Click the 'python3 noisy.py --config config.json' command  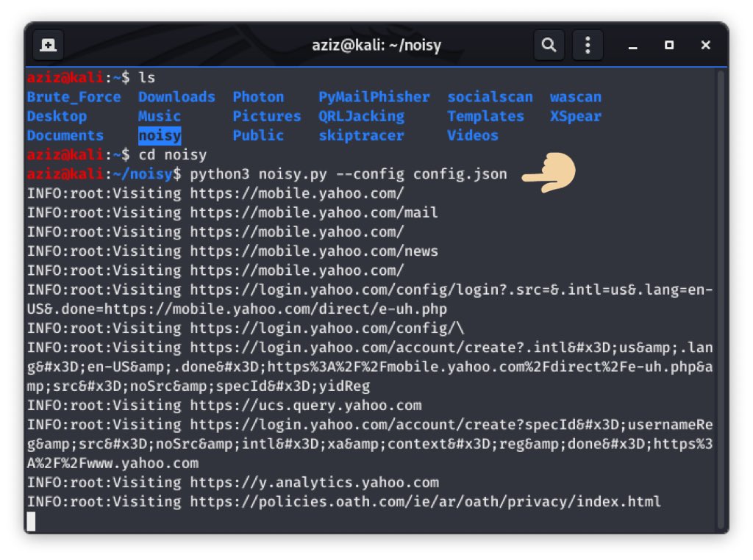click(348, 174)
